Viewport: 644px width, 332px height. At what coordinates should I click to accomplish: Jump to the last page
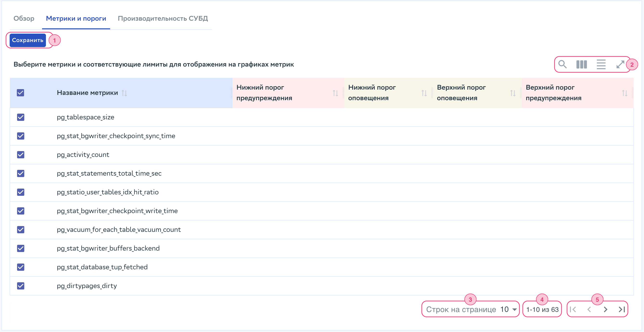(622, 309)
